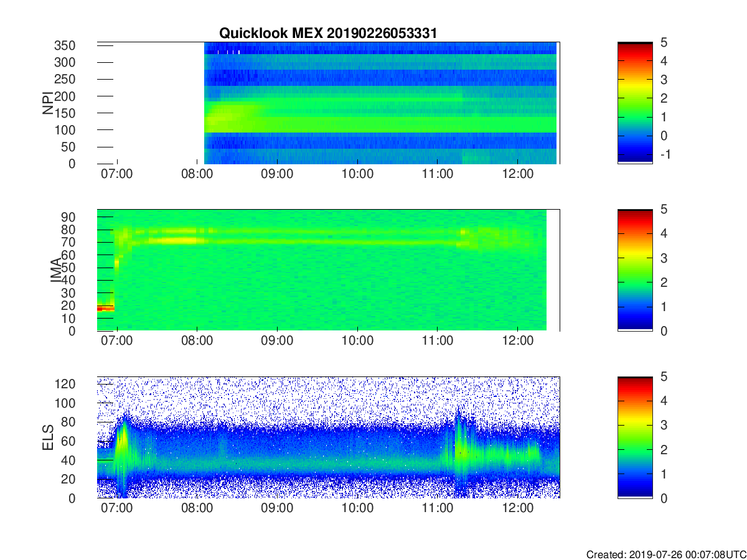The image size is (747, 560).
Task: Click the ELS panel color scale bar
Action: pos(635,437)
